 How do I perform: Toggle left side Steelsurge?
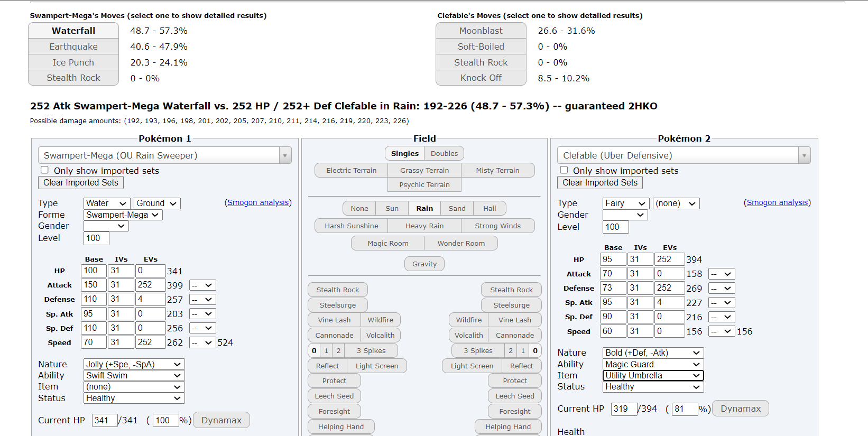[338, 305]
